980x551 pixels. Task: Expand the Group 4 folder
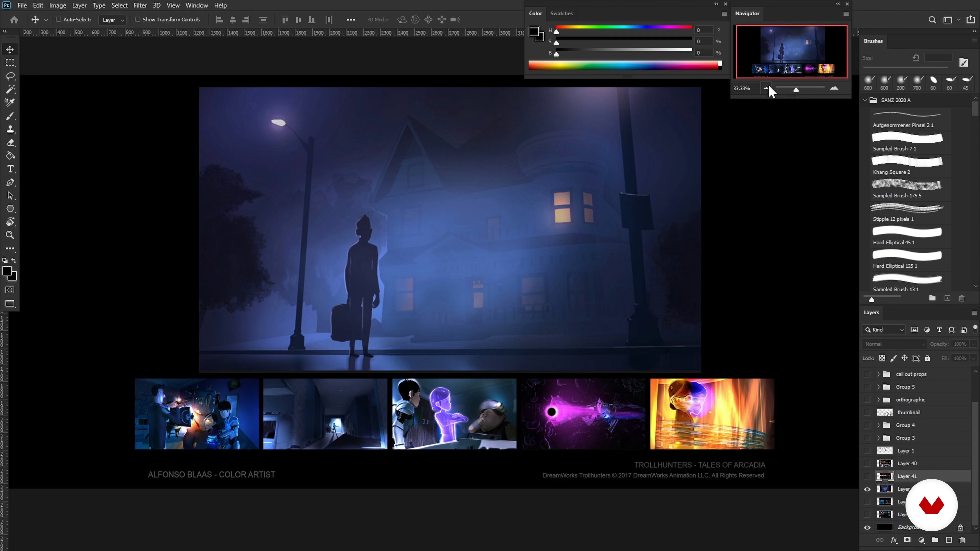point(878,425)
